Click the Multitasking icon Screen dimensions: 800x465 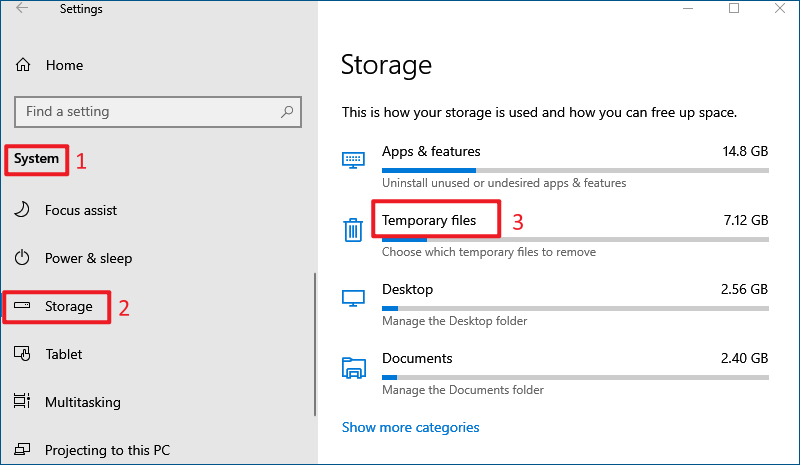[x=22, y=401]
